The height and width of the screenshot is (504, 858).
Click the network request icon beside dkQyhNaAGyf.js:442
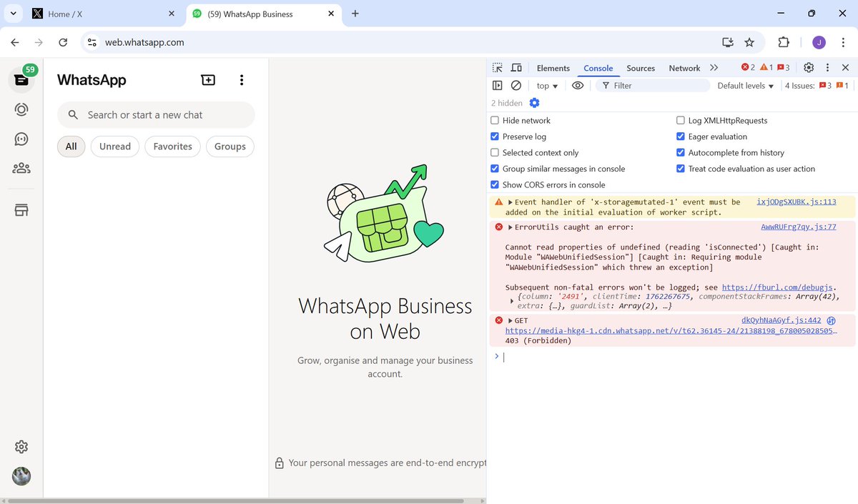[832, 321]
